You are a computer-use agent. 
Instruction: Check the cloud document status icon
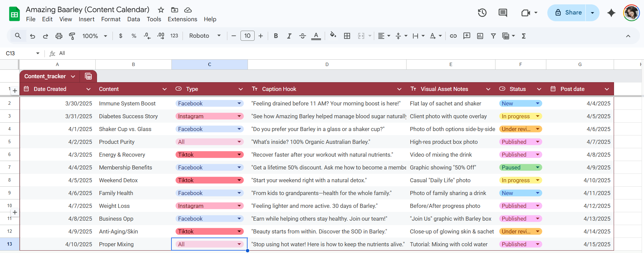click(x=188, y=10)
